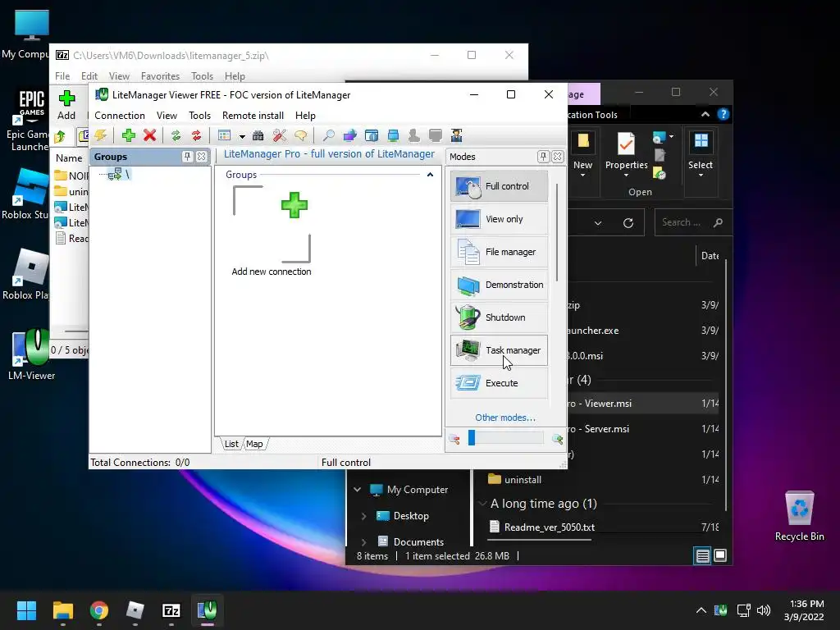Switch to the List tab

[231, 444]
